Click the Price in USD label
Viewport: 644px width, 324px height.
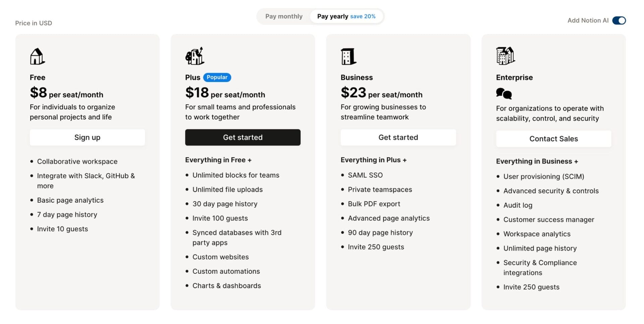coord(33,23)
